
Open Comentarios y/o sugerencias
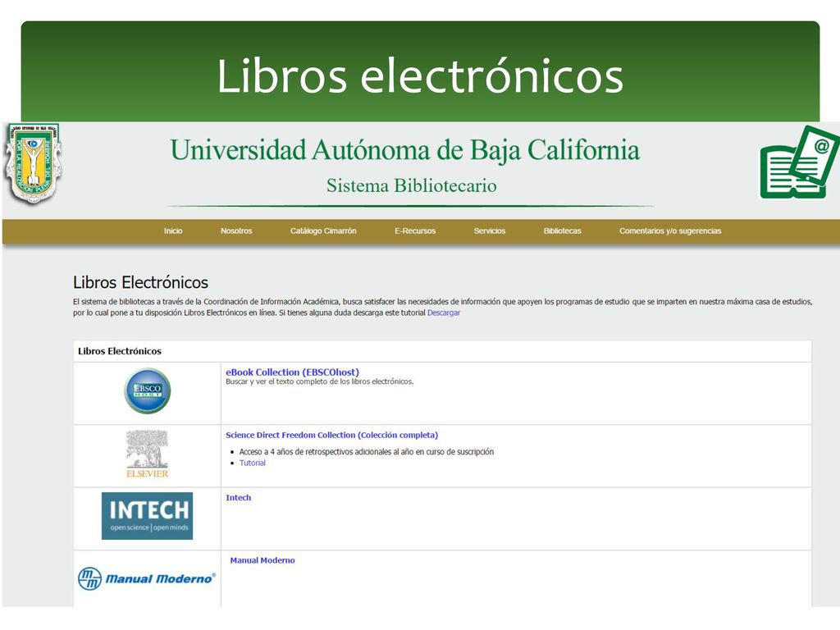point(670,231)
